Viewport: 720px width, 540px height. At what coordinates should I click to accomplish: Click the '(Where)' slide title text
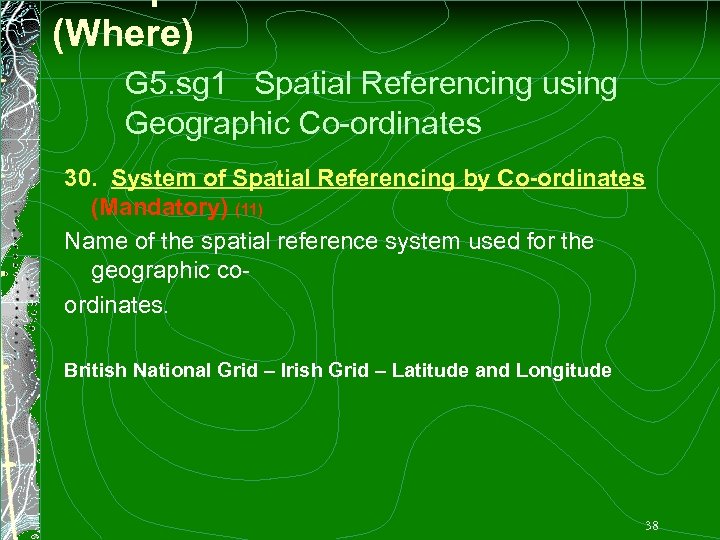pyautogui.click(x=123, y=34)
